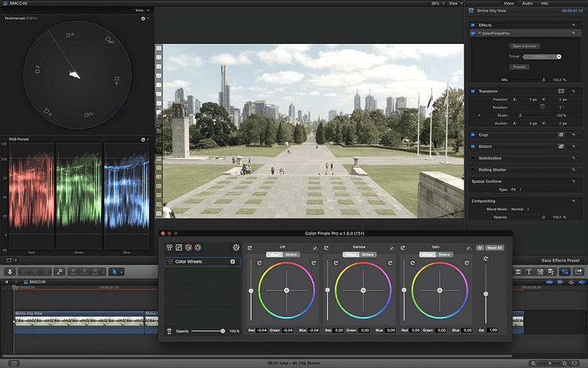
Task: Toggle the M button in Color Finale
Action: [480, 248]
